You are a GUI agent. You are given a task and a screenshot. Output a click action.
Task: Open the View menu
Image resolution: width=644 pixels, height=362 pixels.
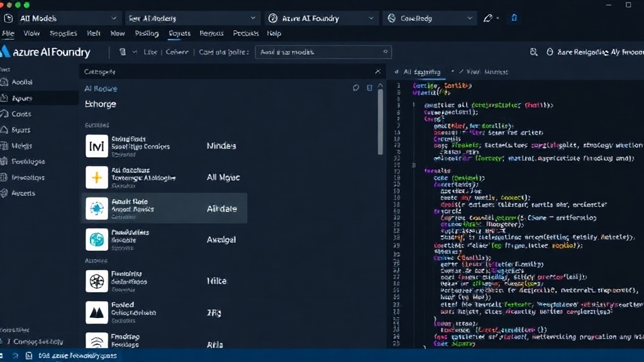(x=31, y=33)
